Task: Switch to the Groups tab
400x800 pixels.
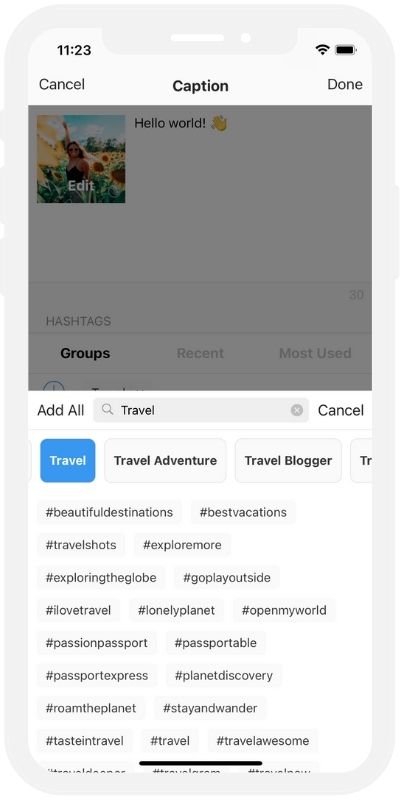Action: pyautogui.click(x=85, y=353)
